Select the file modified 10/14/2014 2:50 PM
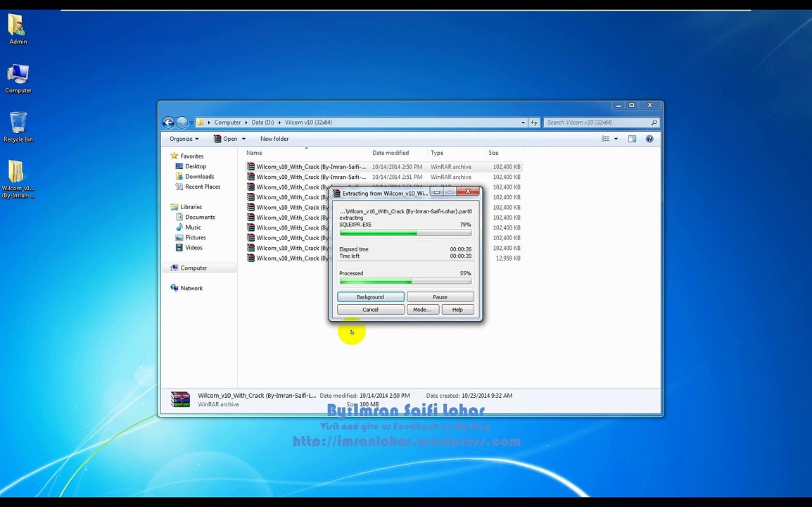 (x=383, y=167)
